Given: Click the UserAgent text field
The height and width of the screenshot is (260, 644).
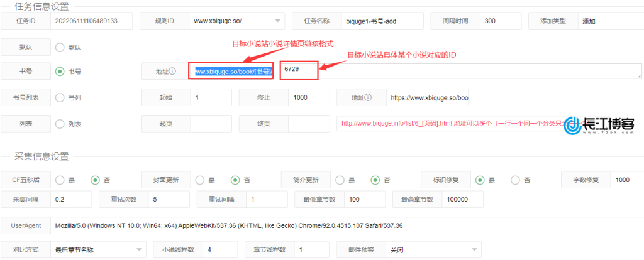Looking at the screenshot, I should point(343,225).
